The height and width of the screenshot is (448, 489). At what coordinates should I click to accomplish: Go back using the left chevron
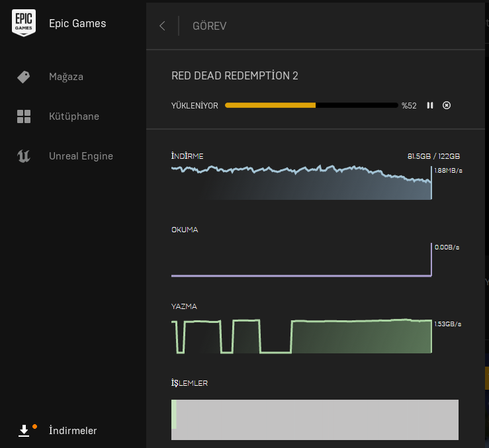[x=162, y=26]
